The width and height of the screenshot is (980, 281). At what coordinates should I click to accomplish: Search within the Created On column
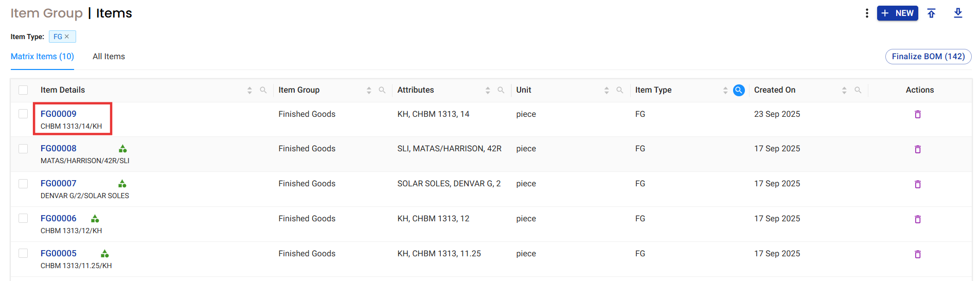[858, 90]
